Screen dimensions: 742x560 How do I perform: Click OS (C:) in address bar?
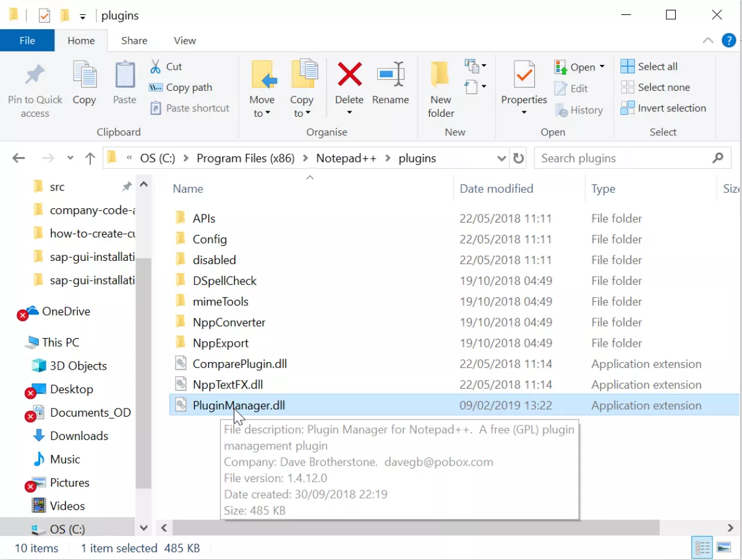tap(158, 158)
